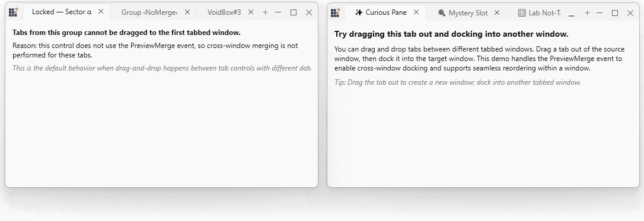Select the 'Curious Pane' tab
The height and width of the screenshot is (221, 644).
385,12
